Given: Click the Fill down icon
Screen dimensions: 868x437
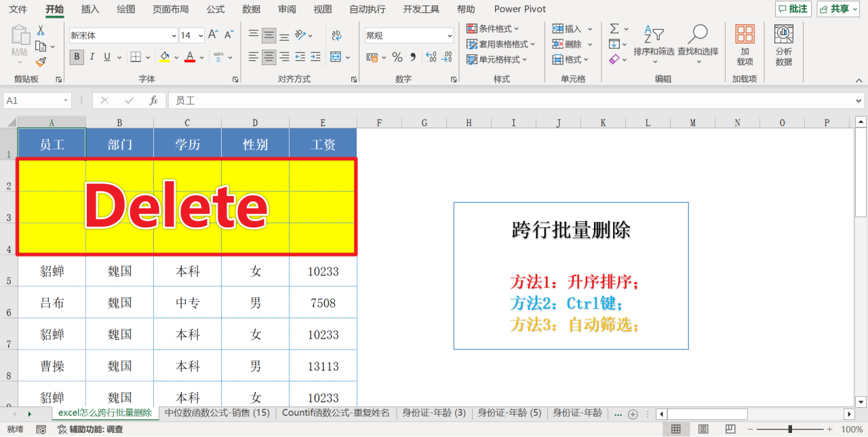Looking at the screenshot, I should [614, 44].
